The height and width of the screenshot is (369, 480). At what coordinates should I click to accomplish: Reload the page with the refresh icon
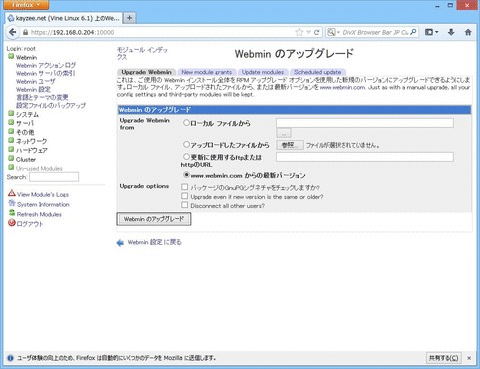317,32
